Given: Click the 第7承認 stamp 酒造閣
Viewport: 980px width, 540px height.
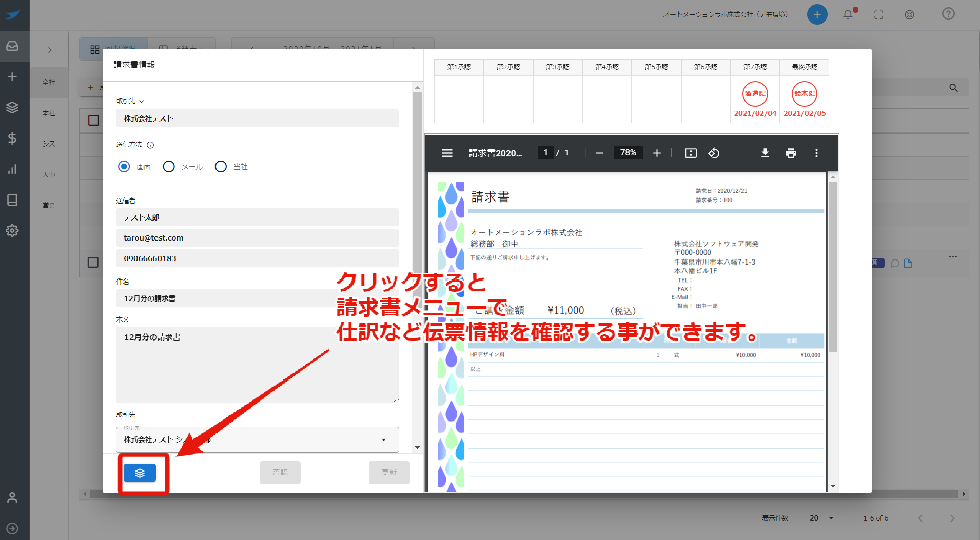Looking at the screenshot, I should point(755,93).
